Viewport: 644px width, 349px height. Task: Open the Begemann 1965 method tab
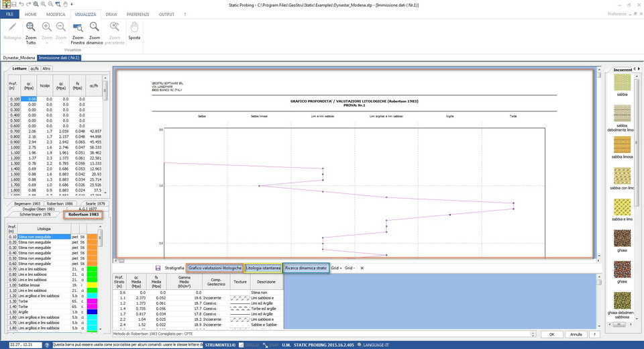tap(27, 203)
